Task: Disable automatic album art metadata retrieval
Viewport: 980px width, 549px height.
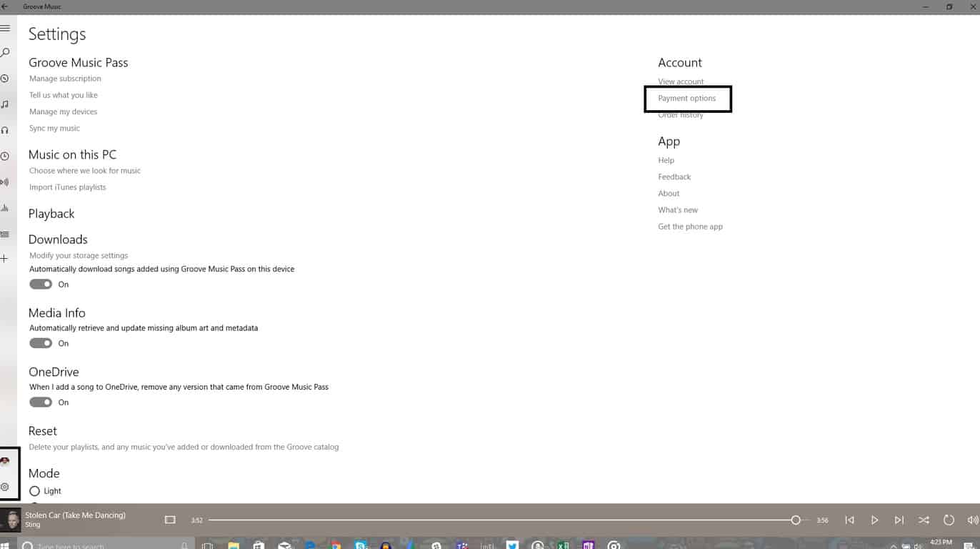Action: [x=41, y=343]
